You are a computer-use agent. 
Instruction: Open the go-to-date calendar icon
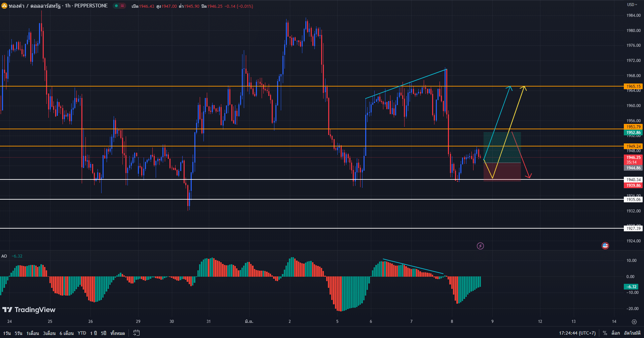(136, 333)
